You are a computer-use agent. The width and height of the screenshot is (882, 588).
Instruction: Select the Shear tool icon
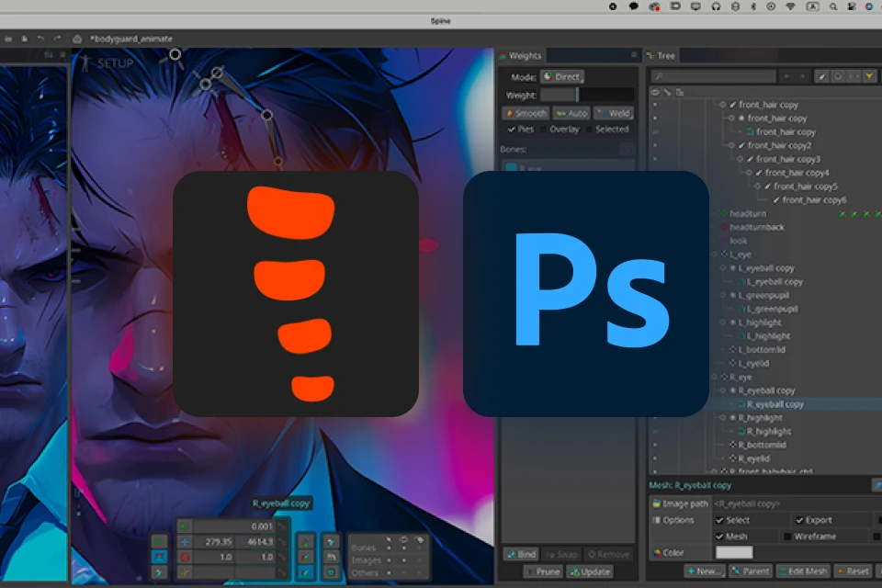[x=185, y=572]
